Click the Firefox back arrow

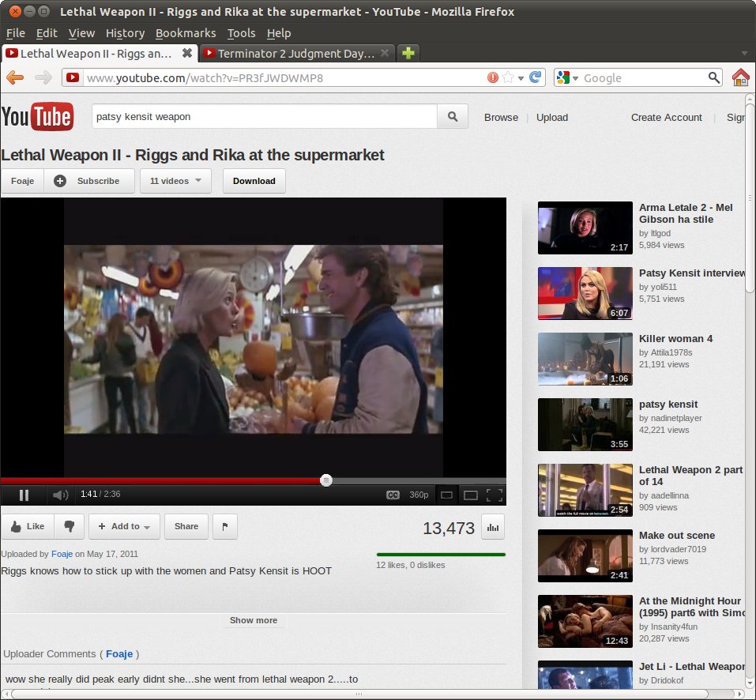tap(16, 77)
